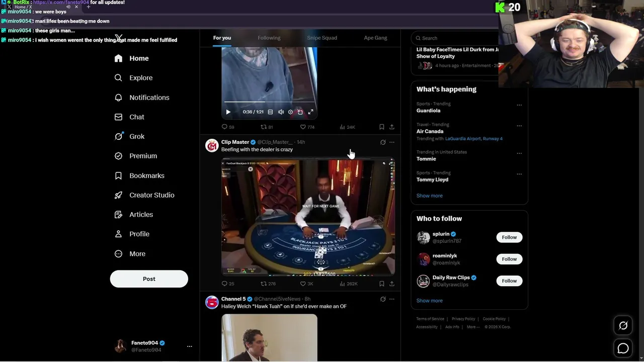View analytics for the 262K views post
The image size is (644, 362).
349,284
